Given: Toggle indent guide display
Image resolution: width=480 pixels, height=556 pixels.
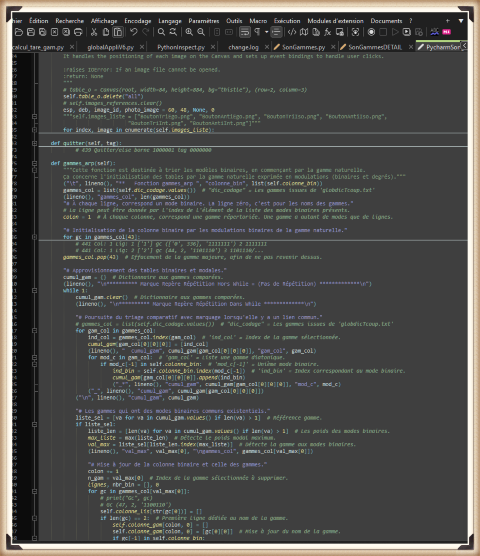Looking at the screenshot, I should pyautogui.click(x=276, y=32).
